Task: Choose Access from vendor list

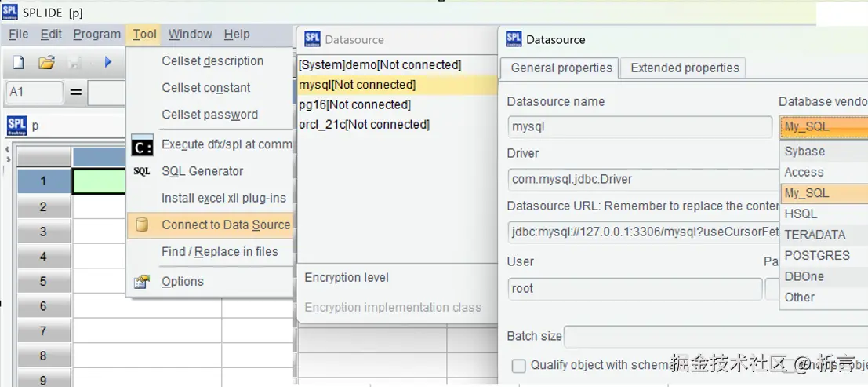Action: pos(824,173)
